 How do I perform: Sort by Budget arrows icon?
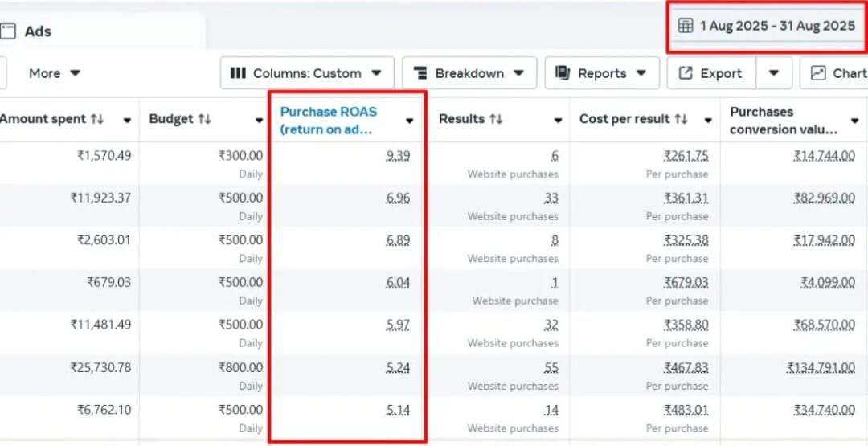click(x=204, y=119)
